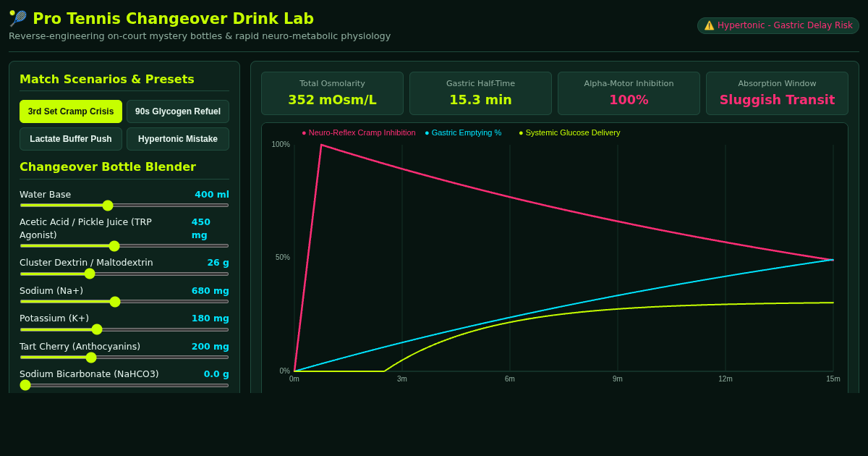Click the Potassium value 180 mg
This screenshot has width=868, height=456.
[x=210, y=318]
